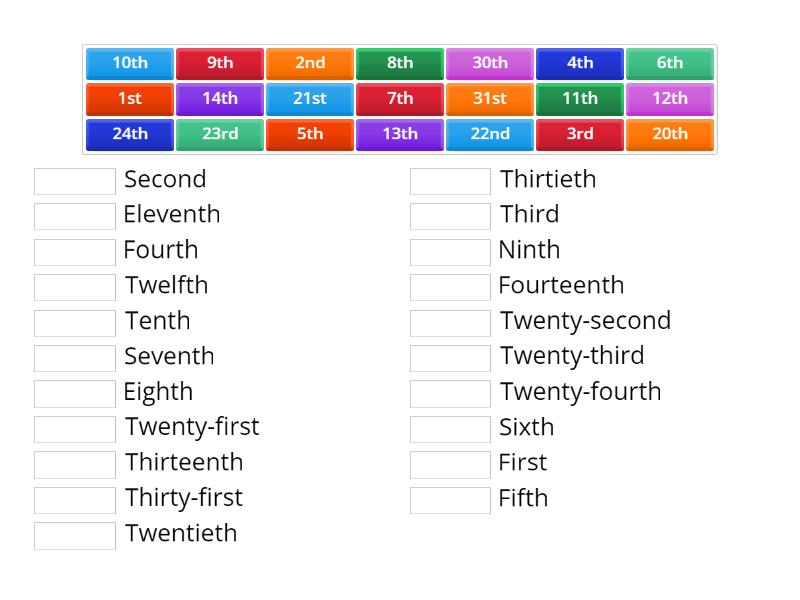Viewport: 800px width, 600px height.
Task: Click the word Fifth
Action: (522, 498)
